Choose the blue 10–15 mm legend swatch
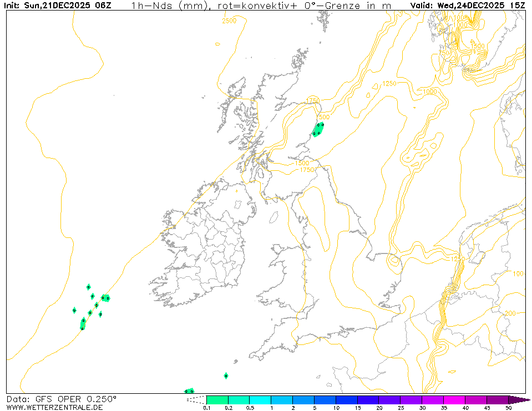 (x=347, y=400)
